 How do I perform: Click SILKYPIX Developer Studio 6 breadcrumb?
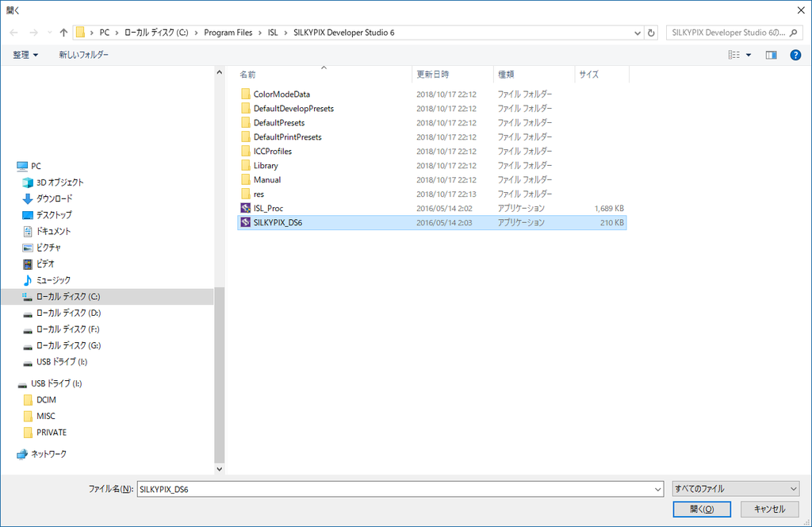click(344, 33)
